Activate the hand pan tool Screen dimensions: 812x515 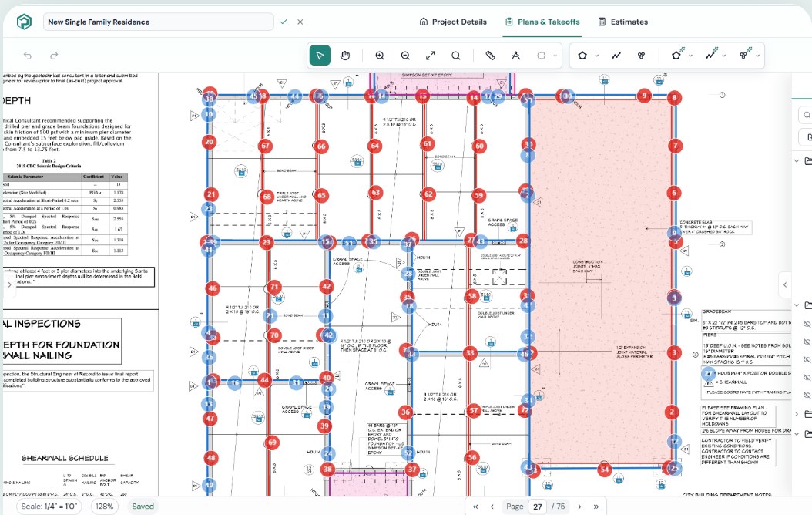pyautogui.click(x=345, y=56)
